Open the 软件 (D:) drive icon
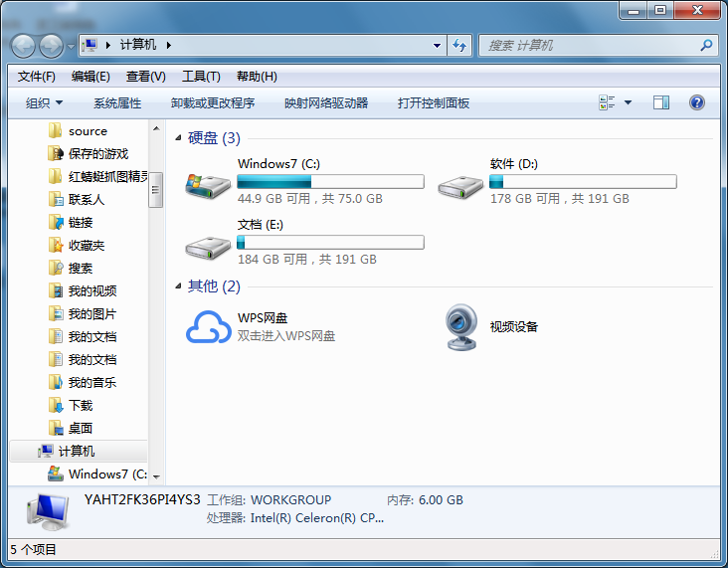 tap(460, 184)
